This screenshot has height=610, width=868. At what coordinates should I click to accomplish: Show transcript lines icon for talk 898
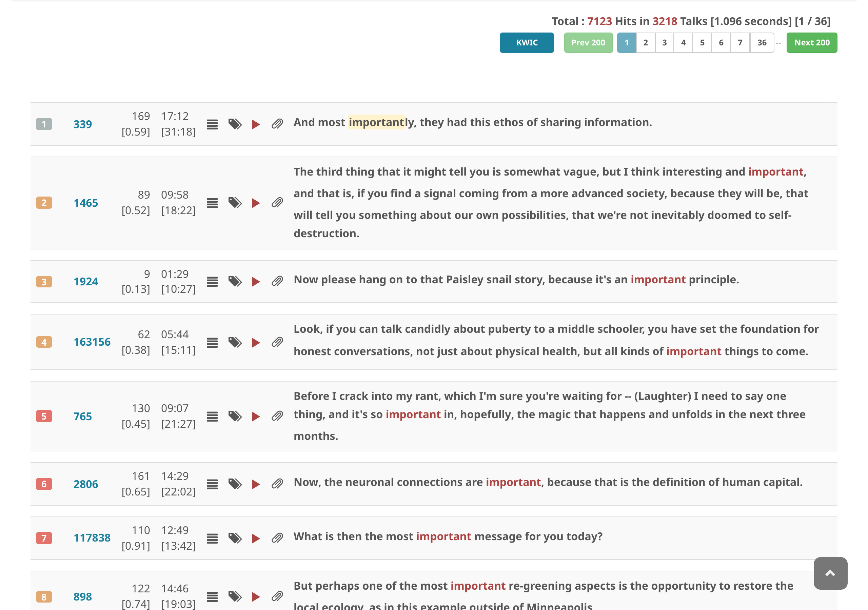212,596
